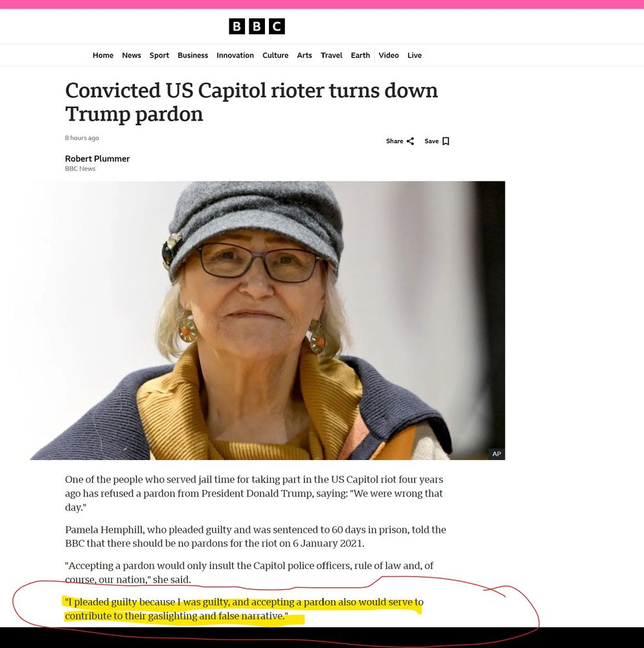Navigate to the Culture section
This screenshot has height=648, width=644.
[x=275, y=55]
